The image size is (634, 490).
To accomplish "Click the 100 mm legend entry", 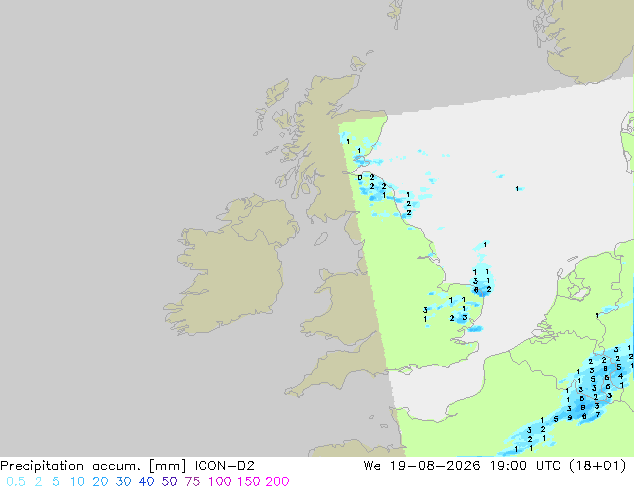I will coord(220,482).
